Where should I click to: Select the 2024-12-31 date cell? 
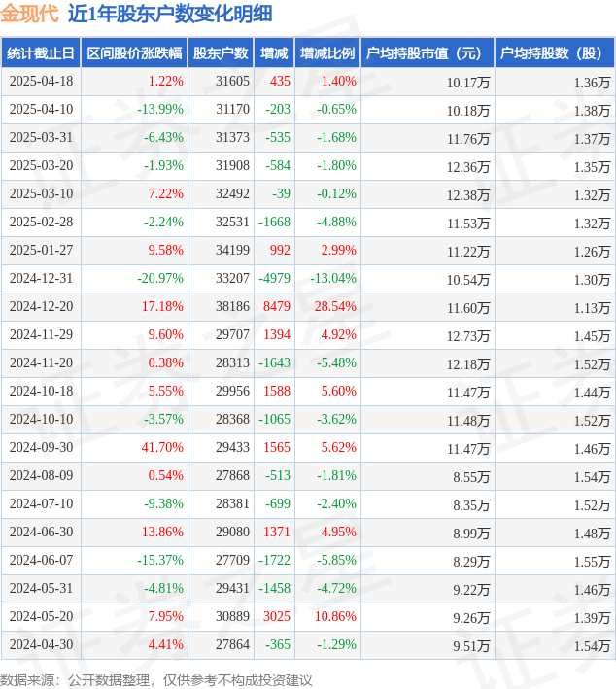tap(42, 278)
